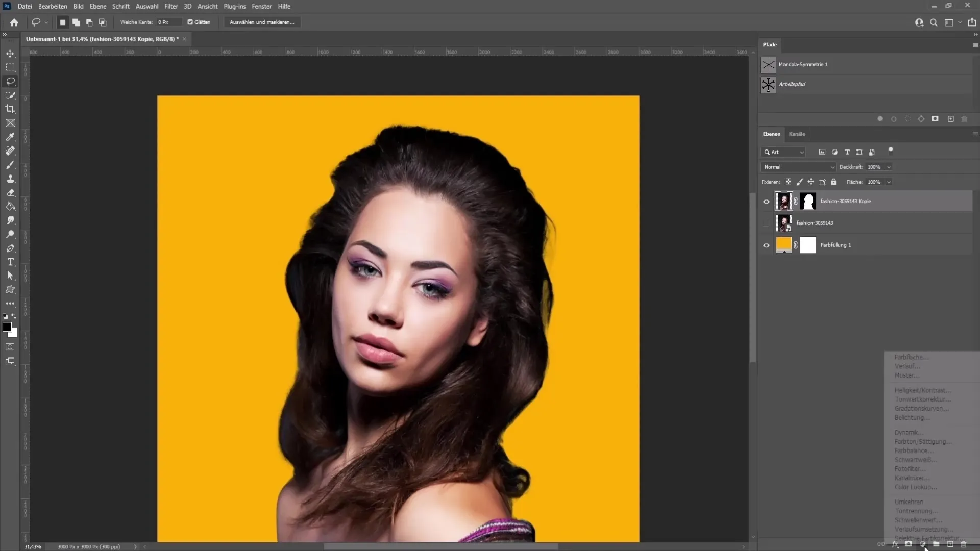Select the Type tool
This screenshot has height=551, width=980.
pos(10,262)
